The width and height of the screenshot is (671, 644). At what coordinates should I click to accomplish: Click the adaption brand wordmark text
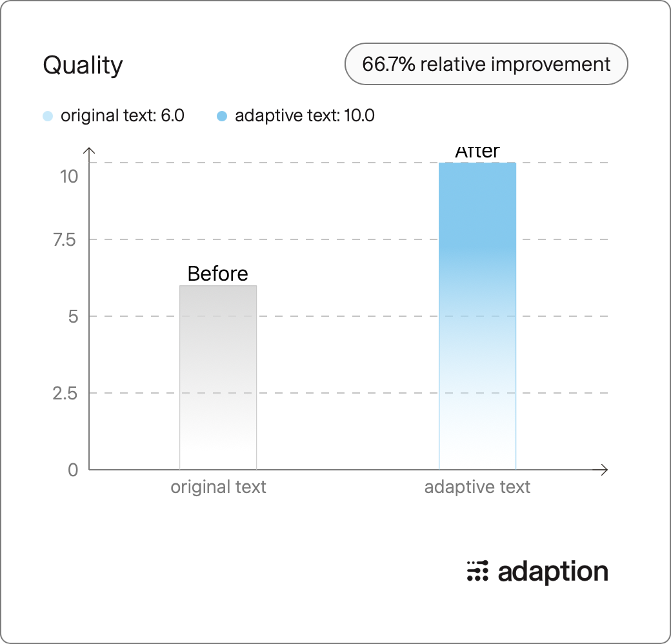[553, 572]
